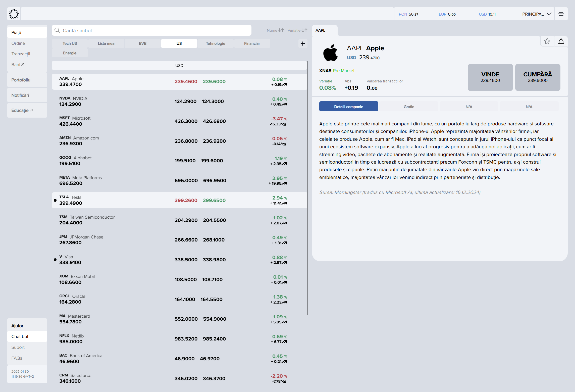Open the hamburger menu
The image size is (575, 392).
click(x=561, y=14)
